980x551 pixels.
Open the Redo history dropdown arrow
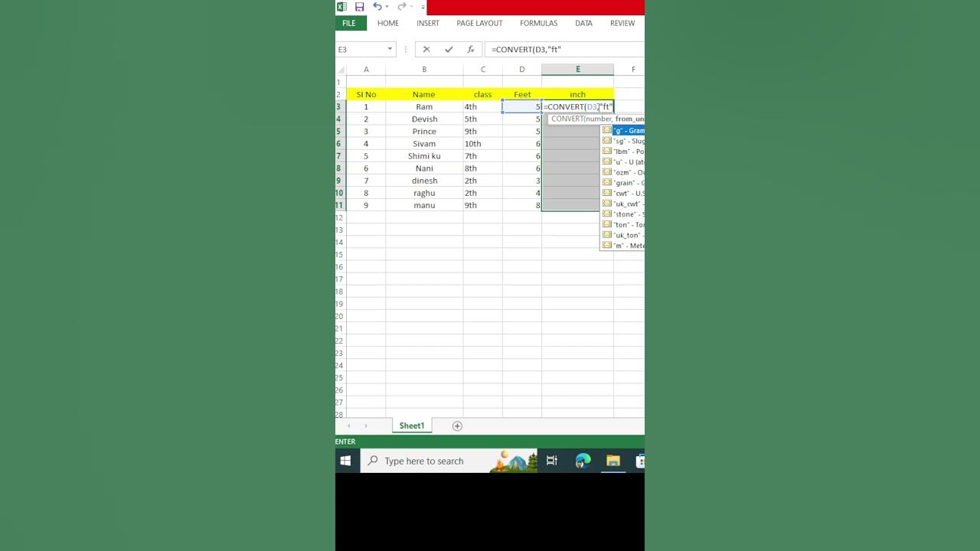tap(411, 7)
